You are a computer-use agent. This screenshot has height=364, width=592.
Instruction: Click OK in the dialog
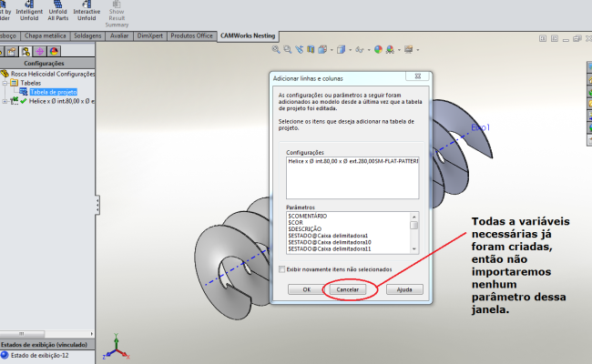(x=306, y=289)
